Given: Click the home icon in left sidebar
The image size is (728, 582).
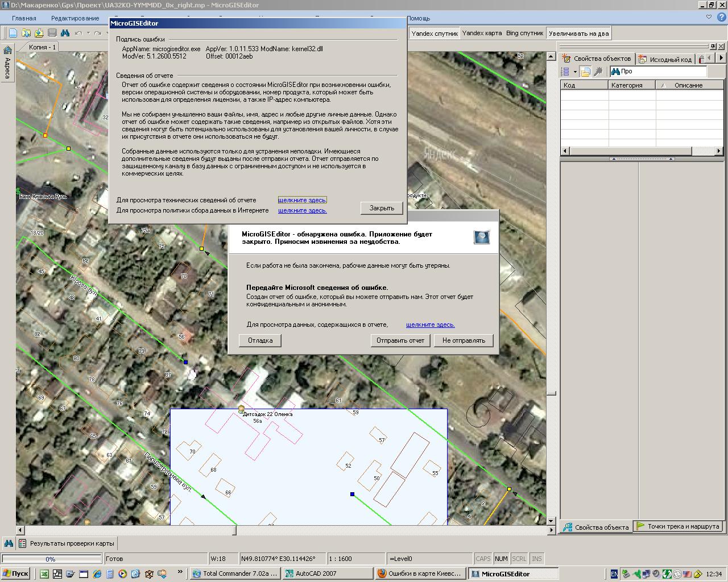Looking at the screenshot, I should (7, 50).
